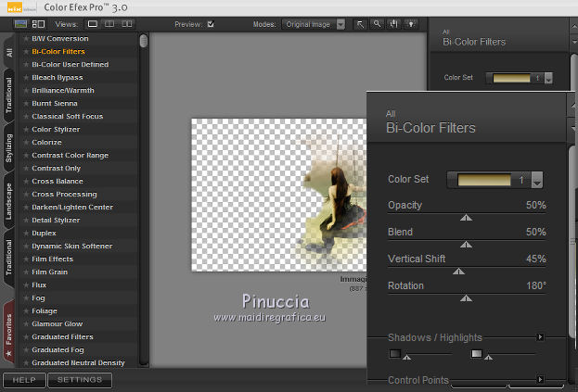Toggle the Preview checkbox

pyautogui.click(x=210, y=24)
